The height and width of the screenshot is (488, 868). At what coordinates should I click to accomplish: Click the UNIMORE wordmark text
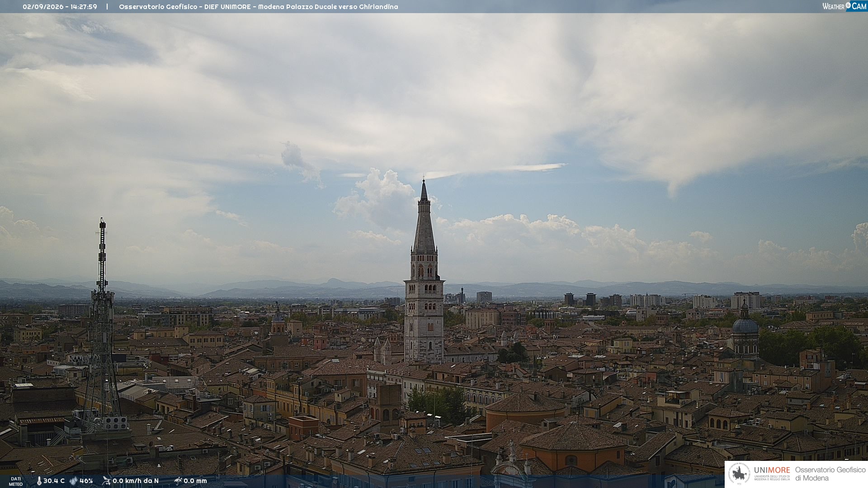(x=772, y=470)
